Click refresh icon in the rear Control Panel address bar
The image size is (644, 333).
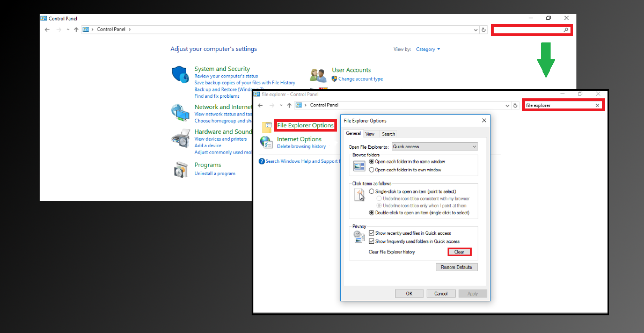(484, 30)
